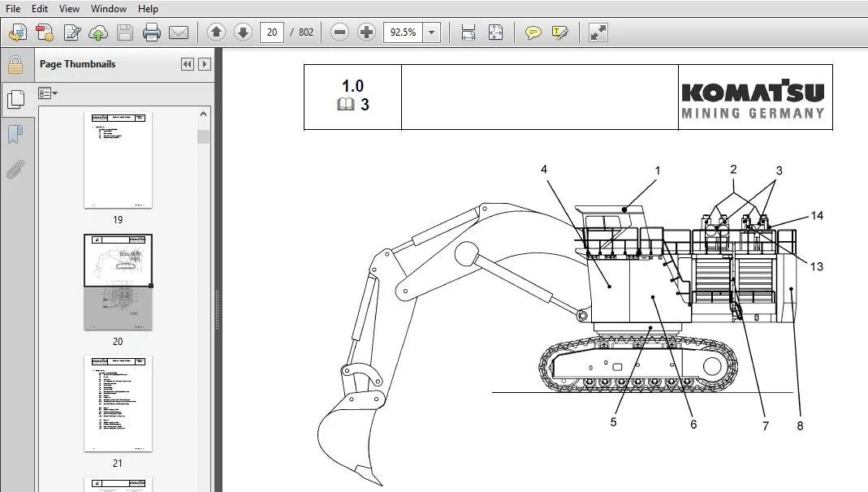Select page 21 thumbnail

click(x=118, y=404)
